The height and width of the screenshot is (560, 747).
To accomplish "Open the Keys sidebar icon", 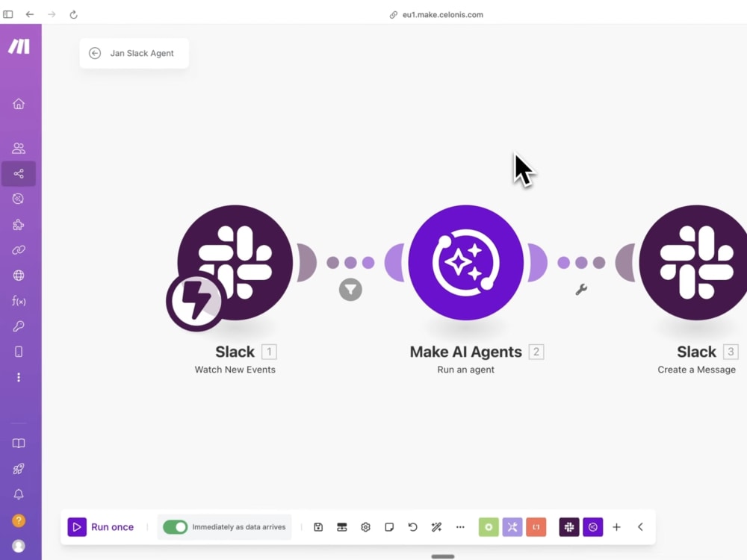I will pos(19,326).
